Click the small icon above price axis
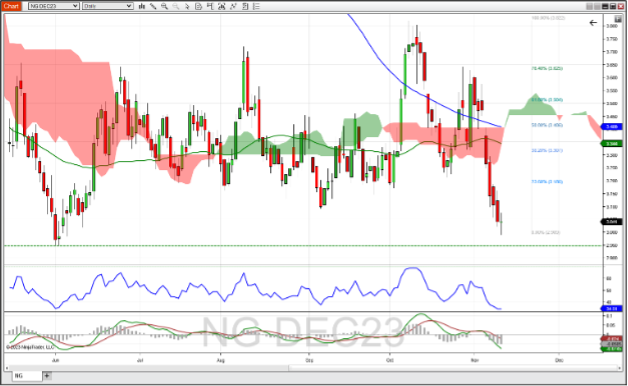Viewport: 628px width, 386px height. point(618,19)
